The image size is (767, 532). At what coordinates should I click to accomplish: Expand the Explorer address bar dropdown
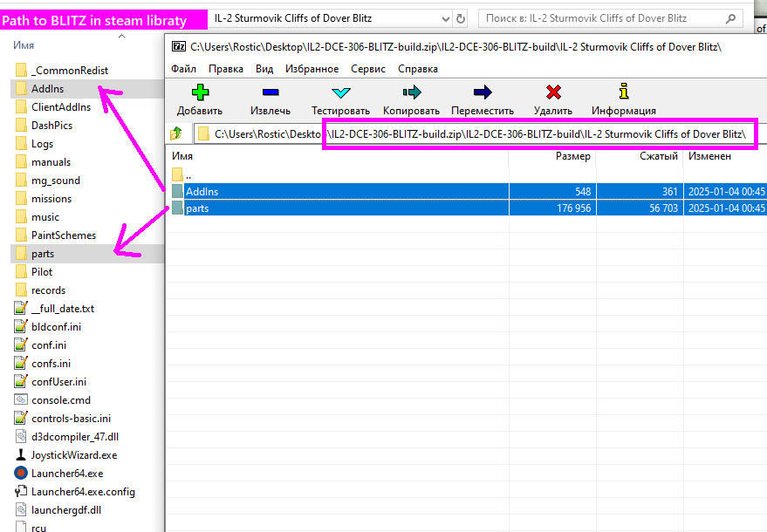click(440, 18)
